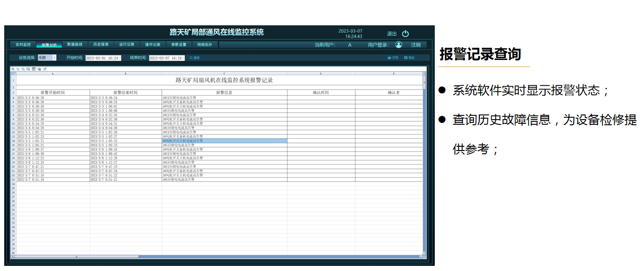The width and height of the screenshot is (644, 271).
Task: Open the 网络拓扑 tab
Action: (205, 45)
